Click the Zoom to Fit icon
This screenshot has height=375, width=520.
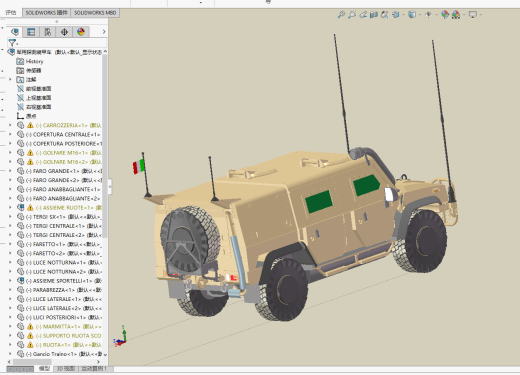pyautogui.click(x=341, y=14)
